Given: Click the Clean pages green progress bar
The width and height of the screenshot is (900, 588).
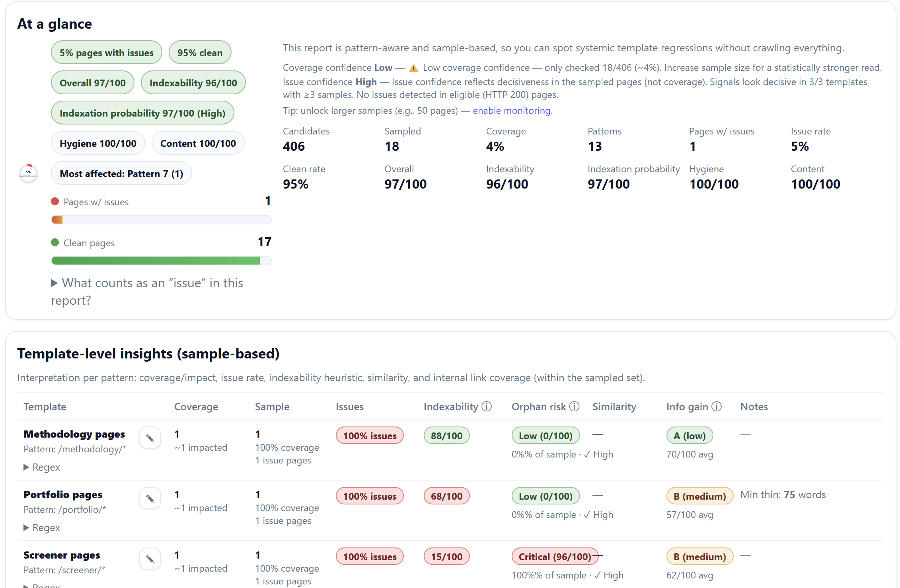Looking at the screenshot, I should pyautogui.click(x=161, y=261).
